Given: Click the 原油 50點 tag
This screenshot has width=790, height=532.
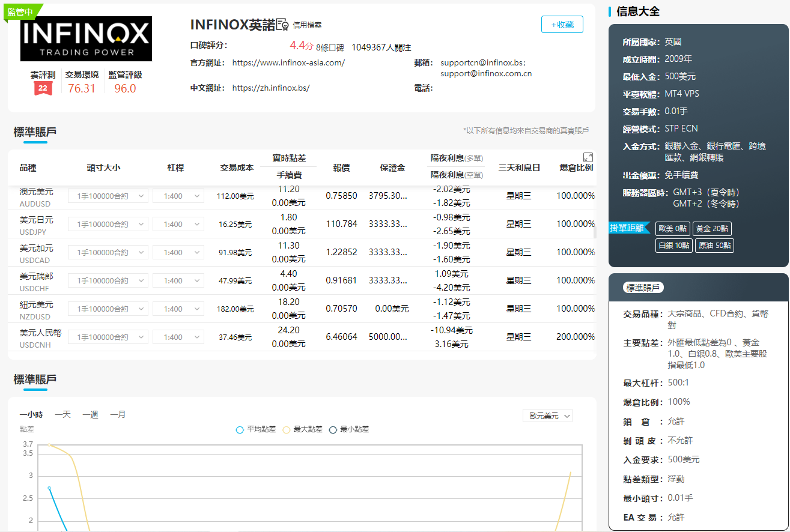Looking at the screenshot, I should click(x=714, y=246).
